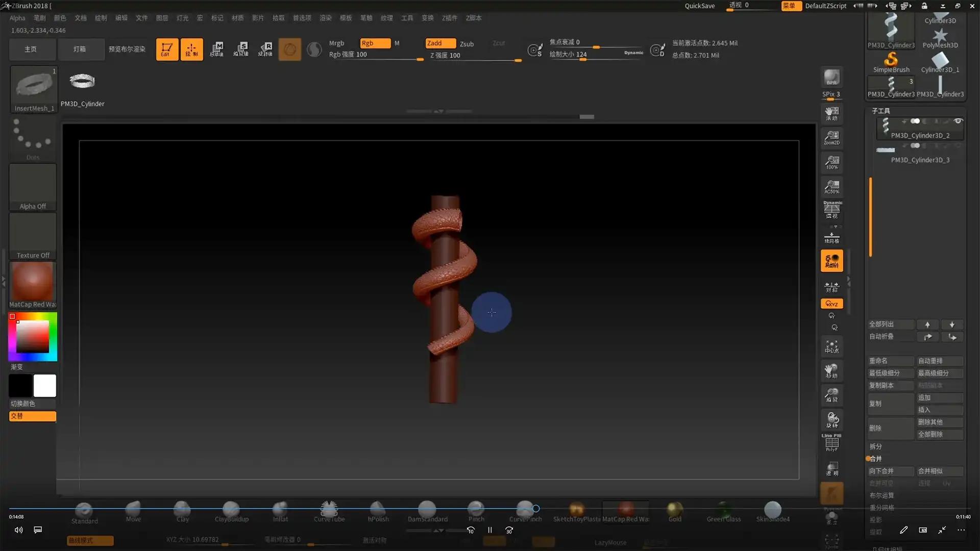Click the Line Fill PolyF icon
This screenshot has width=980, height=551.
point(831,442)
